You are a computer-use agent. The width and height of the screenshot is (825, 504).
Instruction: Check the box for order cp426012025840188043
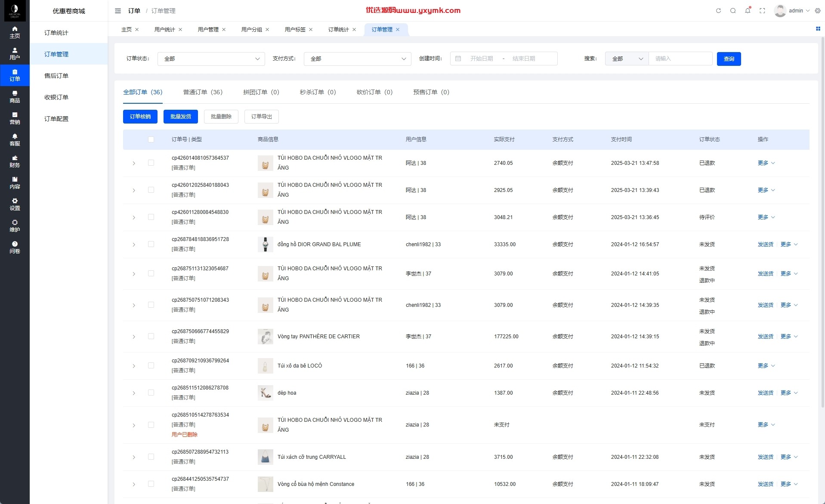tap(151, 190)
